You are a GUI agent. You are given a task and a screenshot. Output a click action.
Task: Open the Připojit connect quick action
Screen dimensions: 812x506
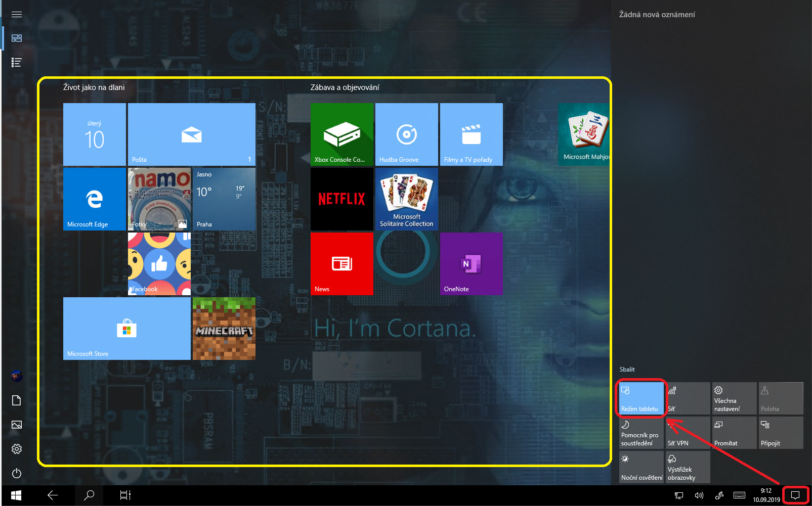(781, 433)
